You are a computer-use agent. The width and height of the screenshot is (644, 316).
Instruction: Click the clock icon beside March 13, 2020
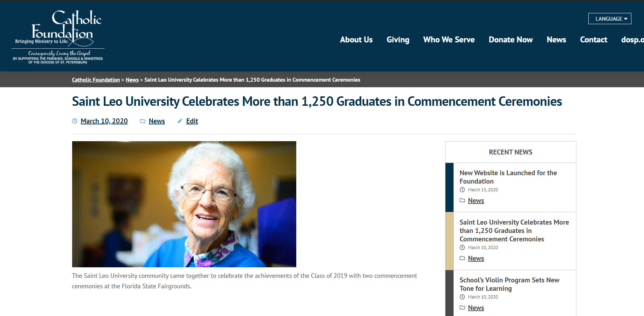point(462,190)
